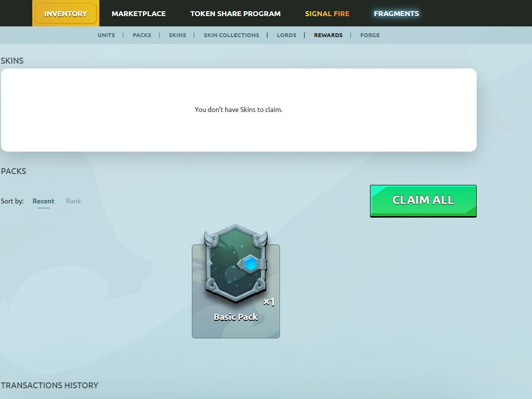Click the Claim All button

423,201
